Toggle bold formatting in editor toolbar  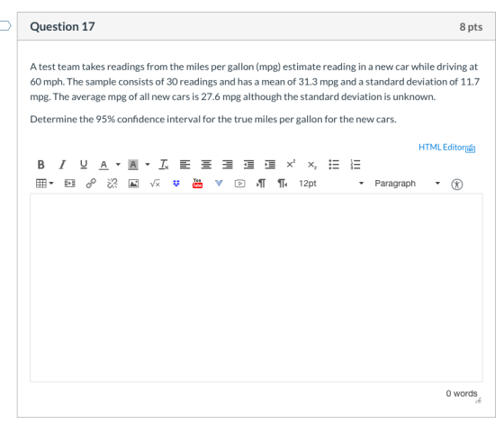pos(40,165)
